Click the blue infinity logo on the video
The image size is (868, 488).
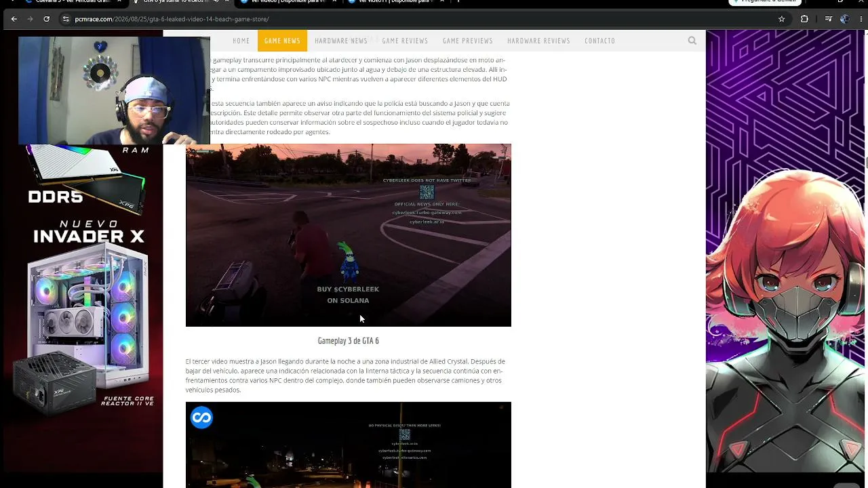[x=201, y=418]
